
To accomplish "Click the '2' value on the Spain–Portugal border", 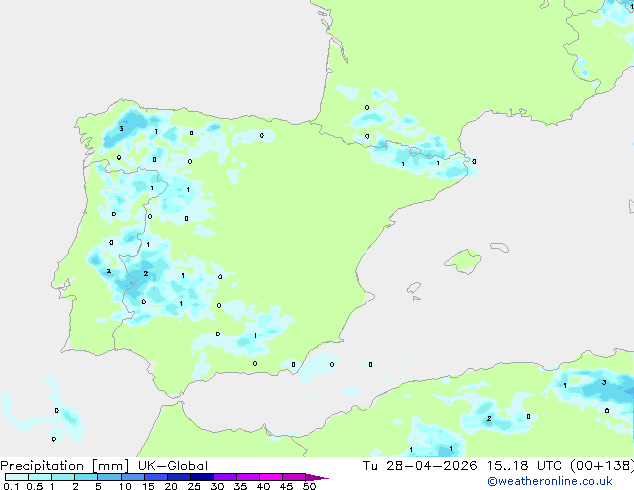I will click(x=146, y=274).
